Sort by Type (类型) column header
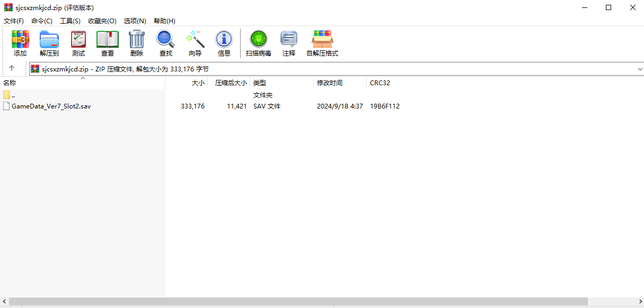 [282, 83]
